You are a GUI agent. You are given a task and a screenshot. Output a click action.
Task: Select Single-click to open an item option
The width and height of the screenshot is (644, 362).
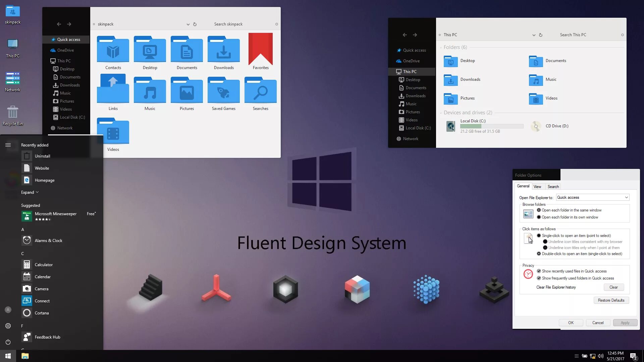[539, 236]
